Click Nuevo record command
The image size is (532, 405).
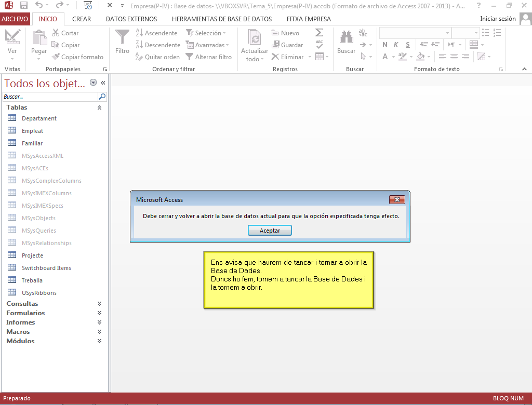point(285,33)
